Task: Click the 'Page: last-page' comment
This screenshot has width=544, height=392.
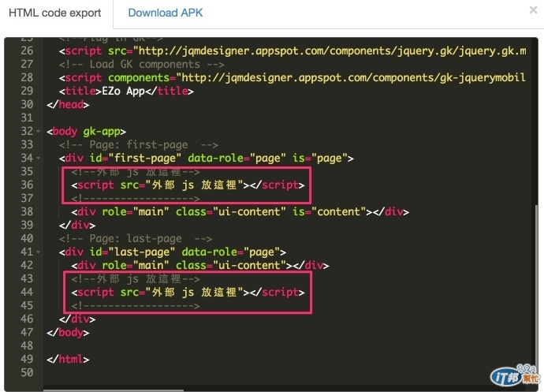Action: tap(136, 238)
